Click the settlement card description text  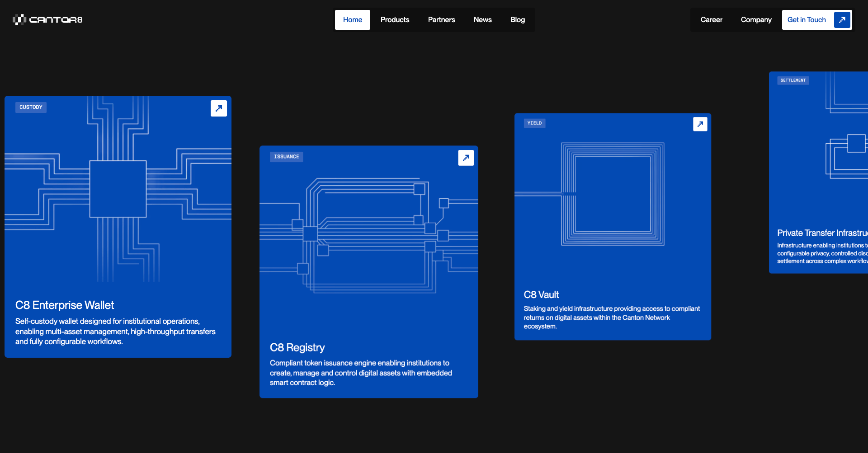click(x=822, y=253)
